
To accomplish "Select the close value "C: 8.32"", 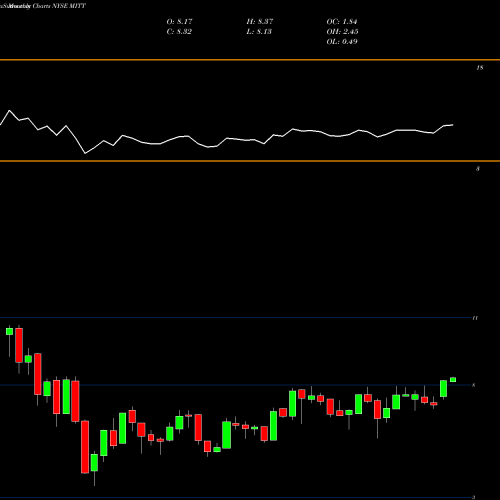I will 179,32.
